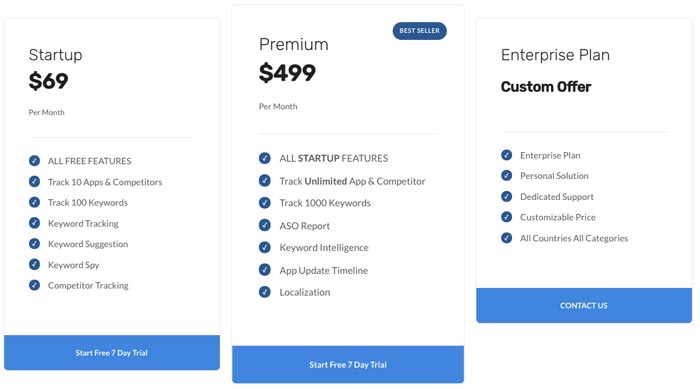Click the checkmark next to App Update Timeline
700x389 pixels.
click(x=265, y=270)
